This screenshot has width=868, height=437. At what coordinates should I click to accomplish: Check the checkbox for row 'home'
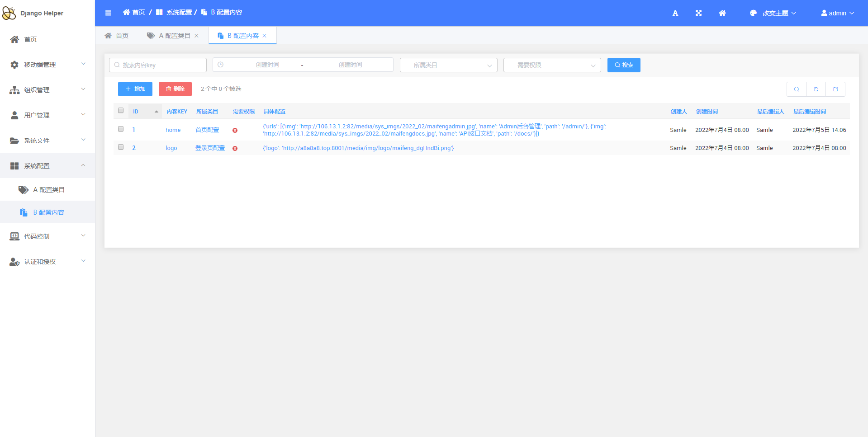click(x=121, y=129)
